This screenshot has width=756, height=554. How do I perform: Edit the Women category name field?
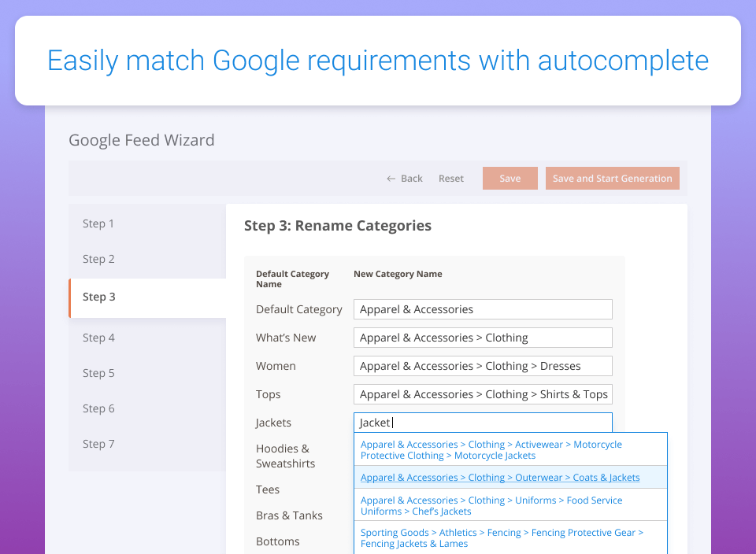click(x=483, y=366)
